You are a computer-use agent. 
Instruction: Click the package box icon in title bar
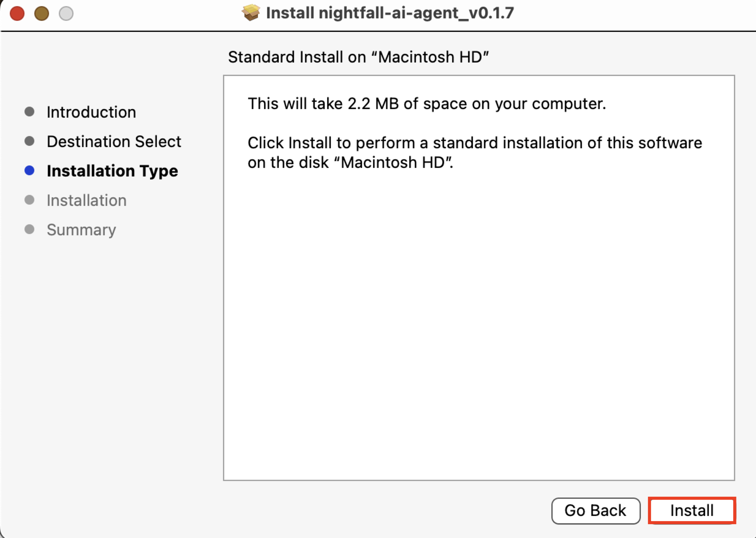coord(251,13)
